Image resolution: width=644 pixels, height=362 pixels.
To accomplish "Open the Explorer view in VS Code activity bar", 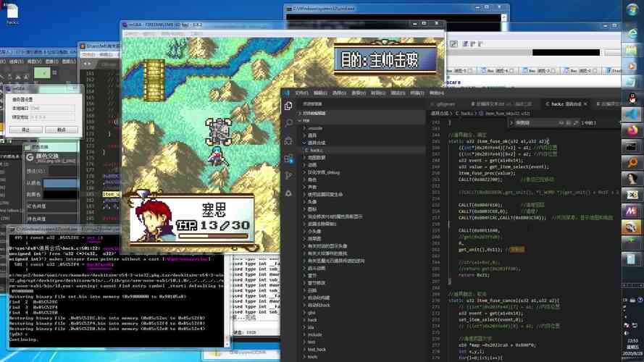I will 288,106.
